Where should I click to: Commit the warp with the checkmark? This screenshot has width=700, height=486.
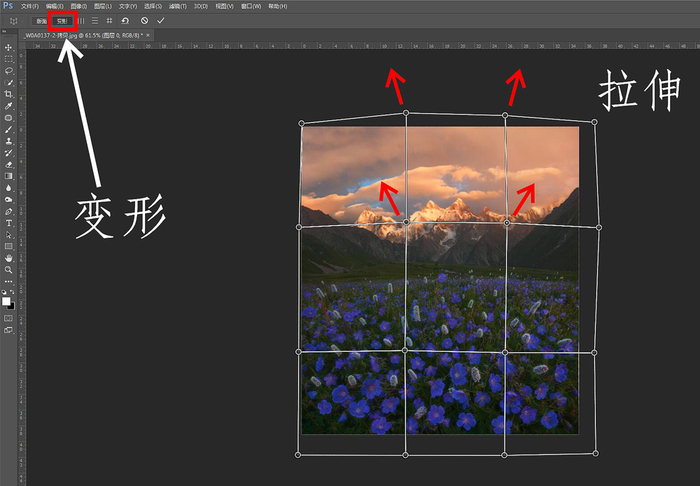(x=160, y=20)
